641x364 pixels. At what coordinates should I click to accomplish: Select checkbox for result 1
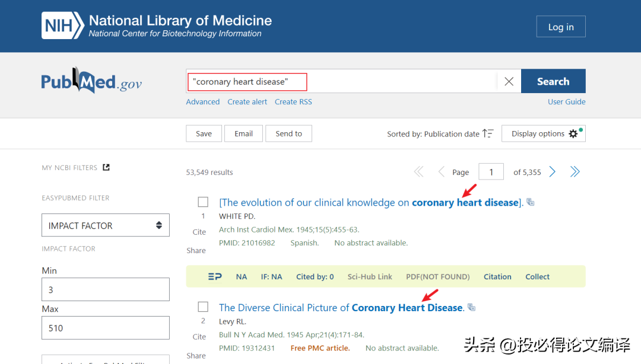click(203, 202)
